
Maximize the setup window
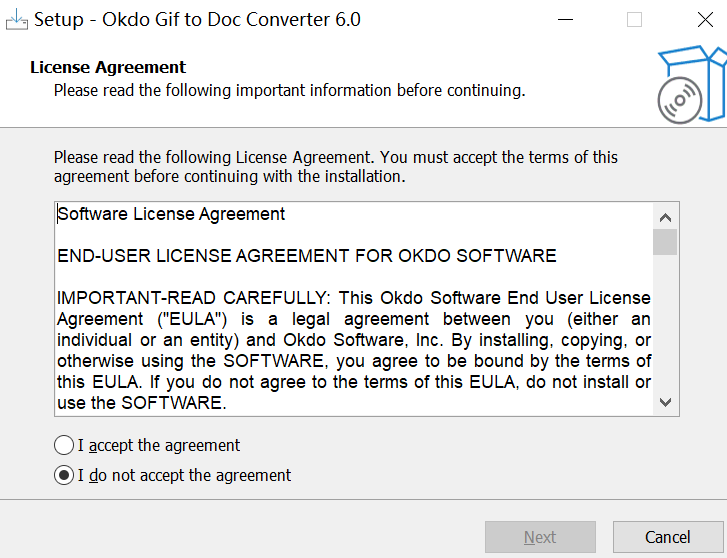point(634,19)
